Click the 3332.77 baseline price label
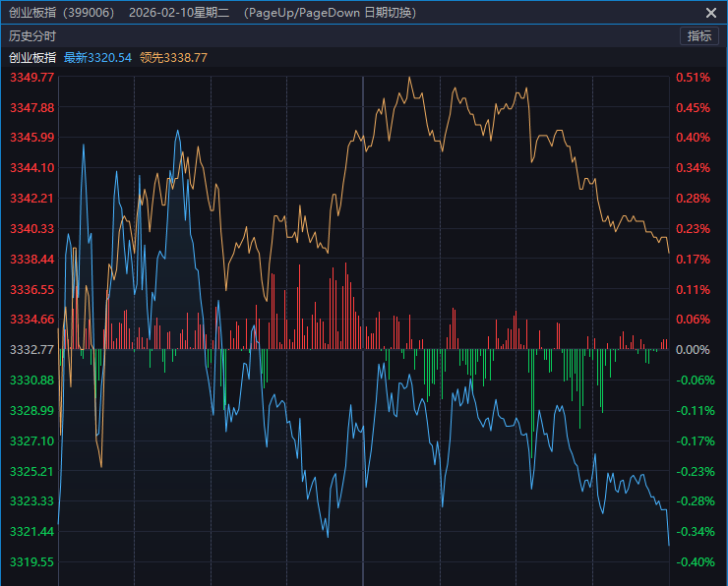The height and width of the screenshot is (586, 728). point(31,349)
